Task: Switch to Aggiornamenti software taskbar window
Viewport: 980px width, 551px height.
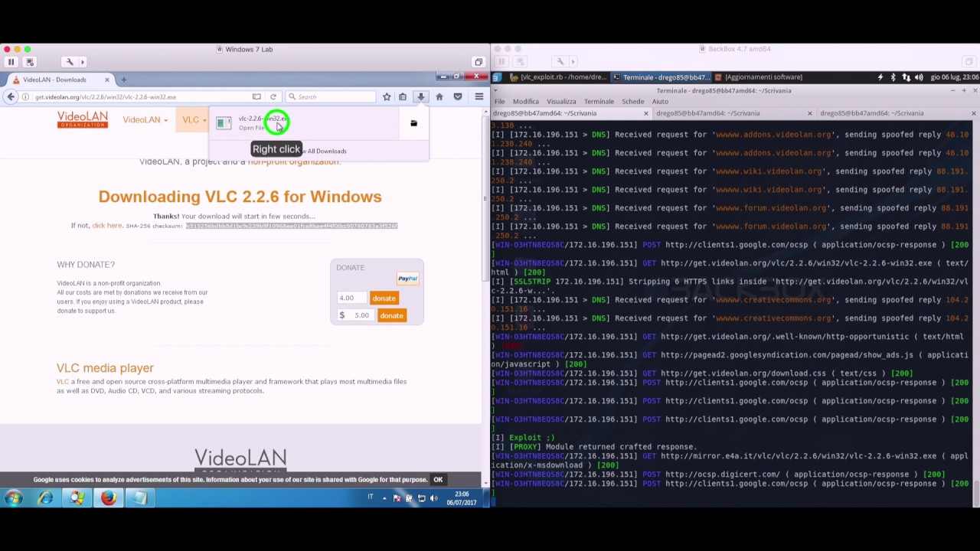Action: pyautogui.click(x=758, y=77)
